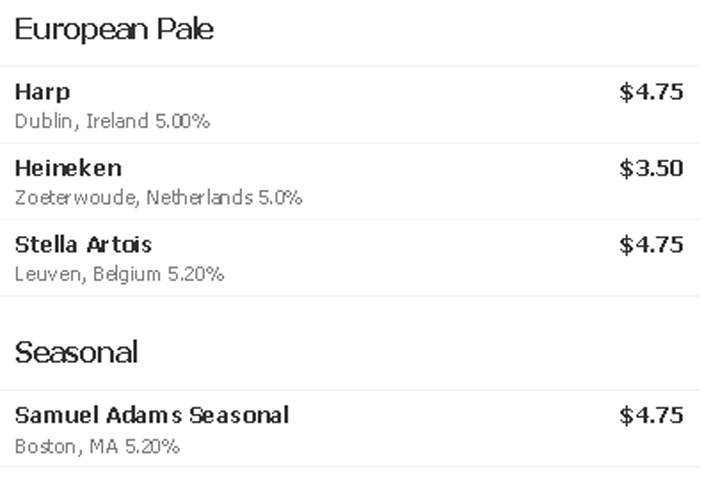720x487 pixels.
Task: Click the word Belgium under Stella Artois
Action: (127, 274)
